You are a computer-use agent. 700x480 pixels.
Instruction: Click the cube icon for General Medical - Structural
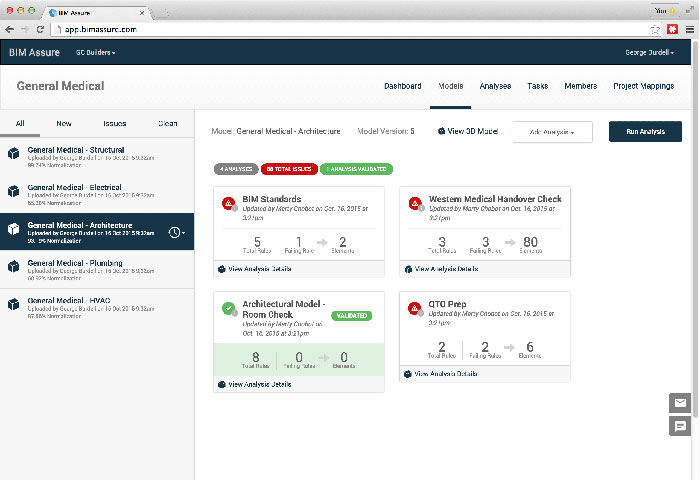click(x=14, y=152)
